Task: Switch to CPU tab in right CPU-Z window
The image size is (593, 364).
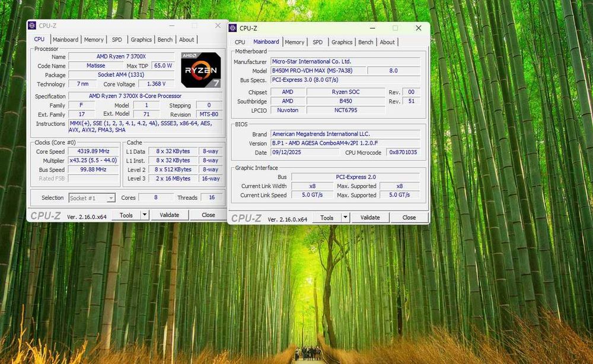Action: [240, 42]
